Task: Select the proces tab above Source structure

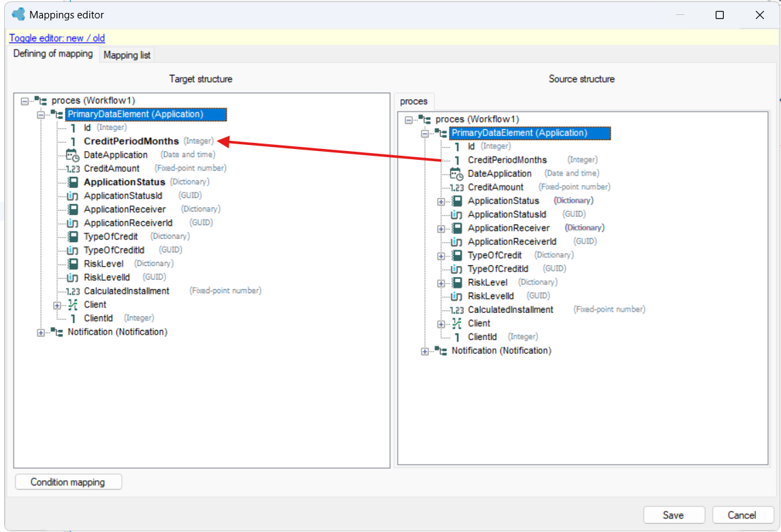Action: click(414, 101)
